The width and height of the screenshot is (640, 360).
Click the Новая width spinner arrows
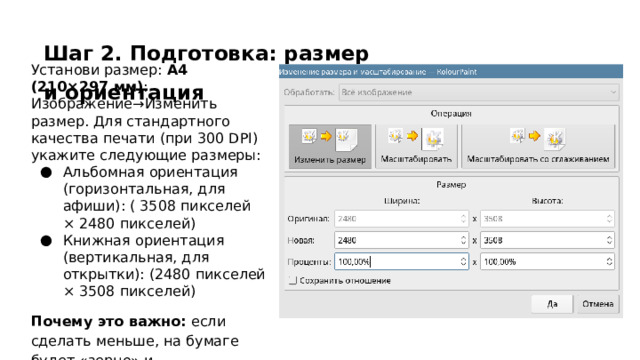[463, 240]
